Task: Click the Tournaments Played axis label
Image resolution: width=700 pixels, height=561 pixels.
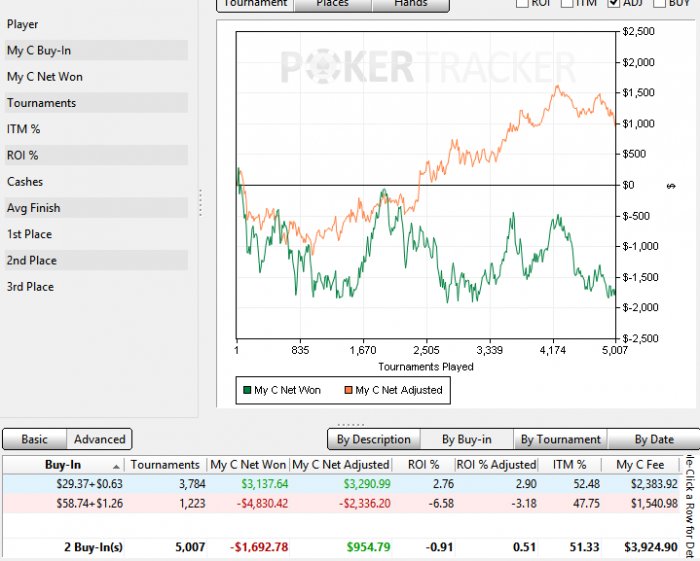Action: click(426, 367)
